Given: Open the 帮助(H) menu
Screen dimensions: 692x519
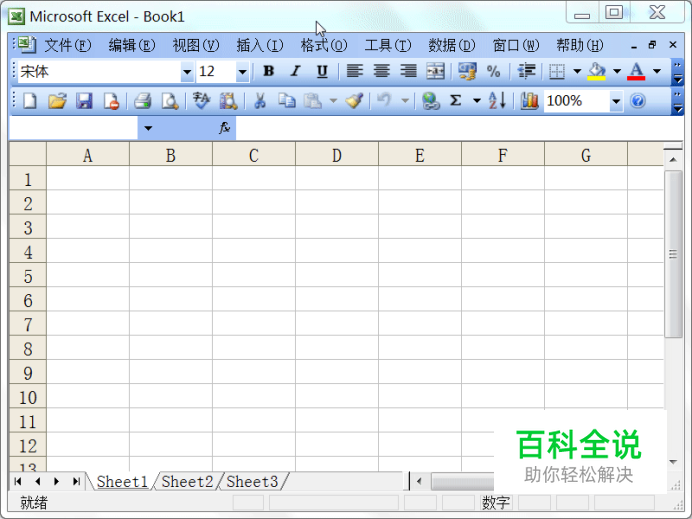Looking at the screenshot, I should pyautogui.click(x=579, y=45).
